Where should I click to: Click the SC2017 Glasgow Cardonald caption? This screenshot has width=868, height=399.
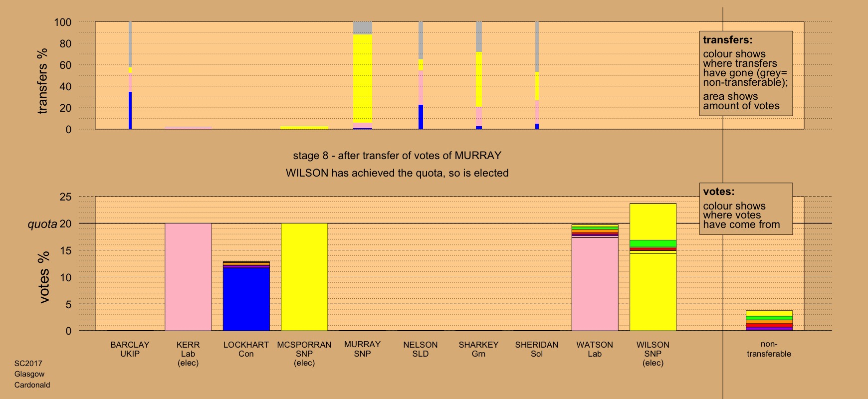(32, 374)
